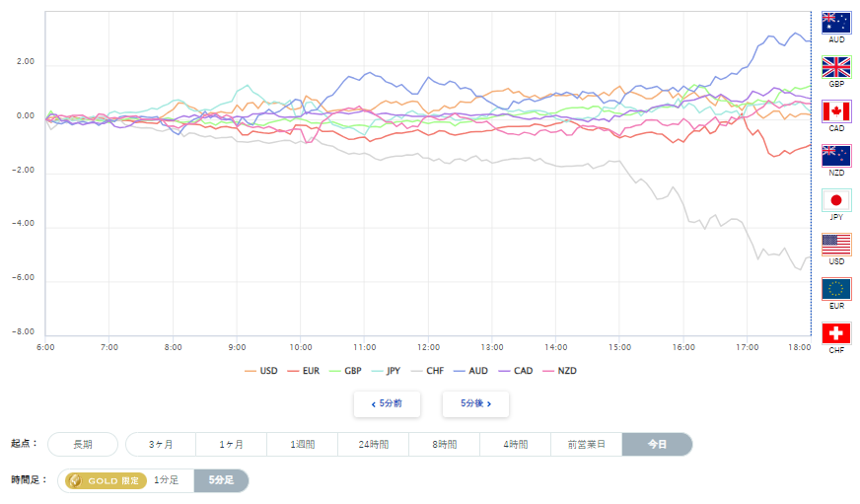Click the CHF Swiss flag icon
Viewport: 860px width, 504px height.
[836, 333]
